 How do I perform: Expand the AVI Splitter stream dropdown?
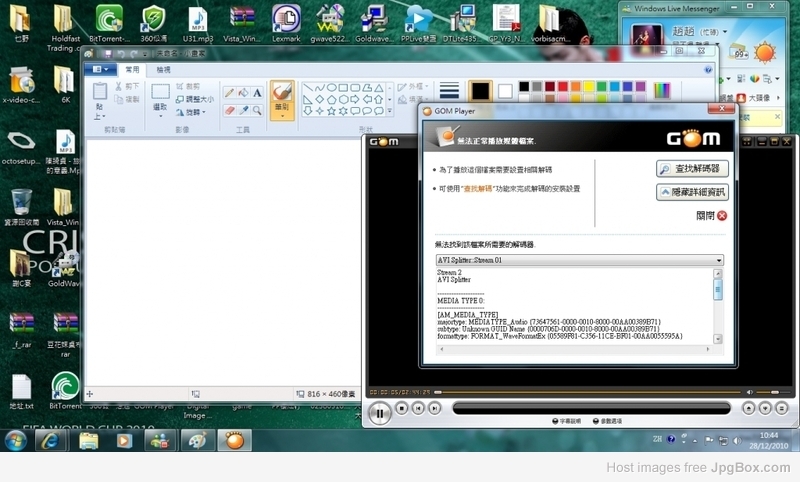click(x=718, y=260)
